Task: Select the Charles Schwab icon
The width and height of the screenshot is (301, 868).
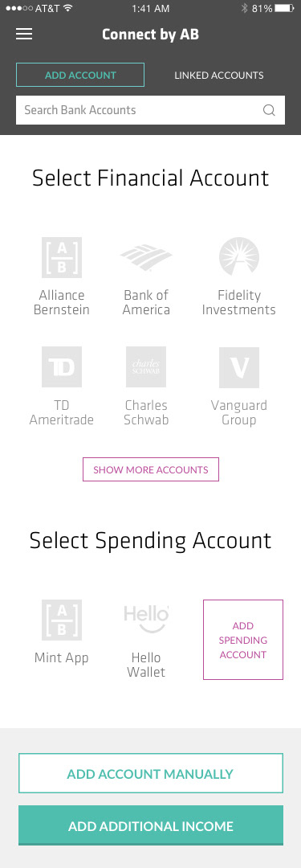Action: click(x=146, y=367)
